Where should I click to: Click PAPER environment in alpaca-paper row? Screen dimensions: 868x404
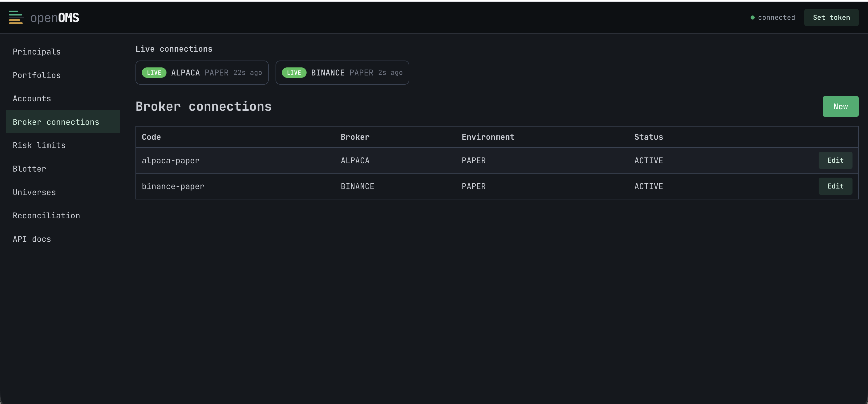click(473, 160)
